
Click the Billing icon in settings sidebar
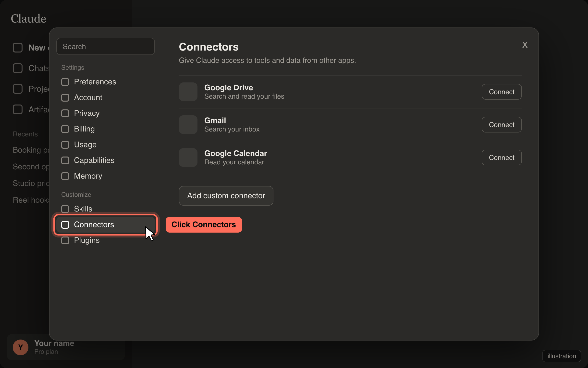tap(65, 129)
